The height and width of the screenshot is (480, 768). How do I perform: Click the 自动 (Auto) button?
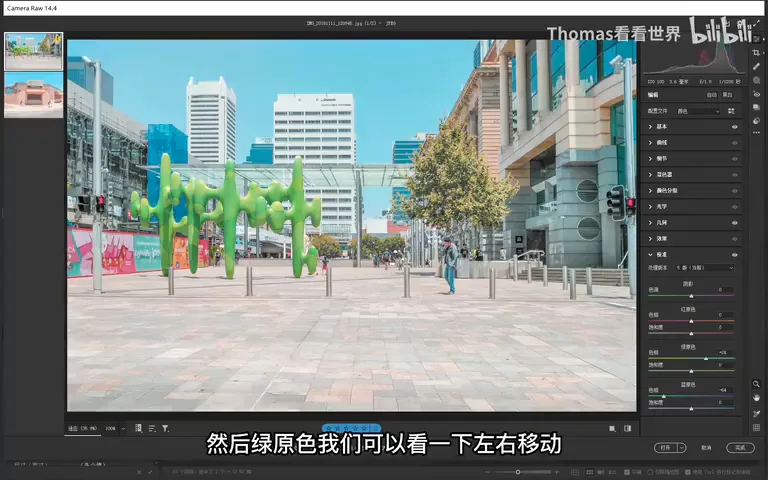712,95
